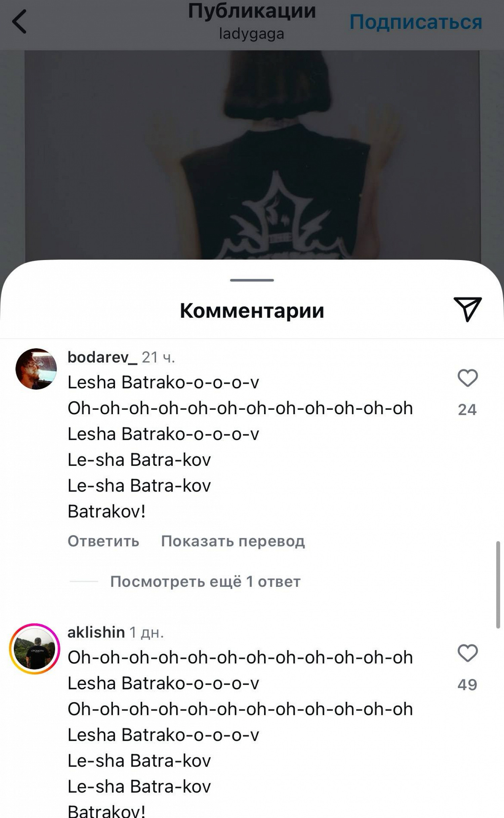Expand 'Посмотреть ещё 1 ответ' replies

[x=205, y=582]
